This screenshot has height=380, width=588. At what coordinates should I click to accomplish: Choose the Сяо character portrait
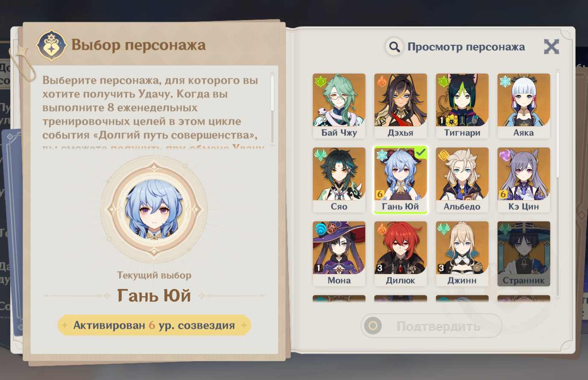[339, 180]
